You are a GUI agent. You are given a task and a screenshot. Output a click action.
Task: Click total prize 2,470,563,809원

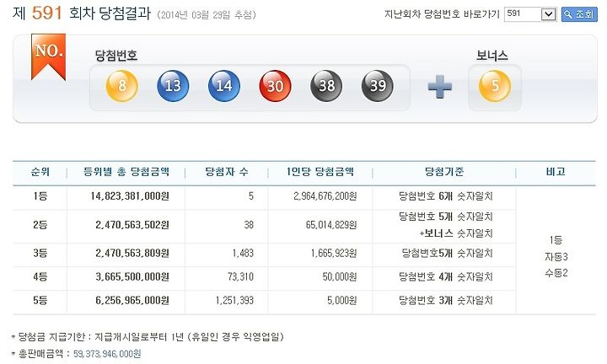(132, 254)
